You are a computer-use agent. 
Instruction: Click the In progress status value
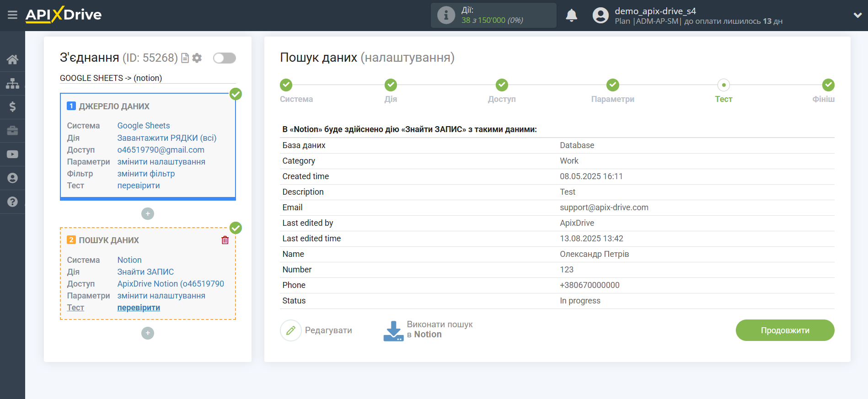click(580, 301)
